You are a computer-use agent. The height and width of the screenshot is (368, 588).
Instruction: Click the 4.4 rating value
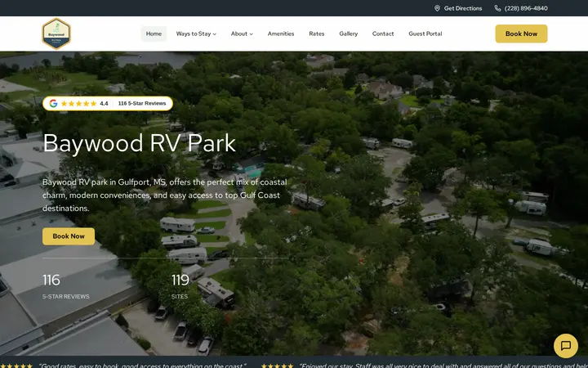click(104, 104)
